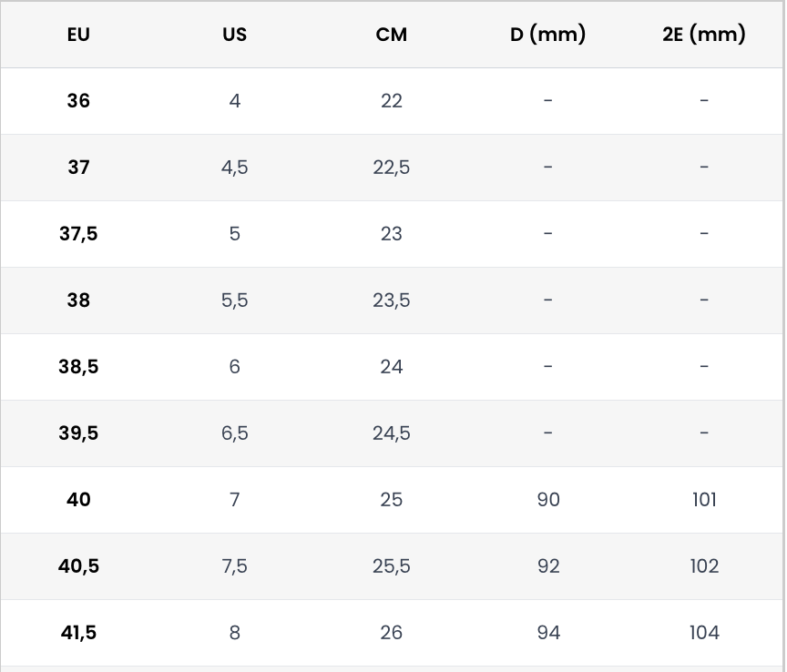Click the EU column header
This screenshot has width=787, height=672.
(78, 35)
